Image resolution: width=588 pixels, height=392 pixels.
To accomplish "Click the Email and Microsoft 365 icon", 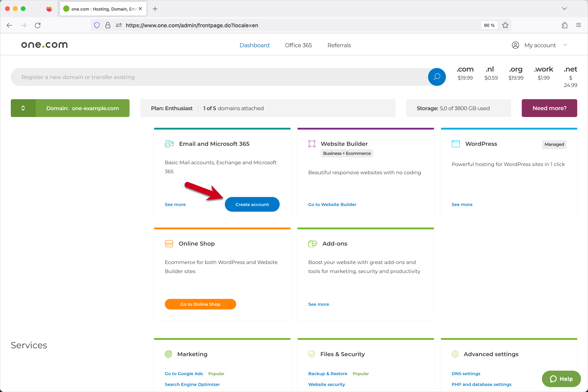I will click(169, 143).
